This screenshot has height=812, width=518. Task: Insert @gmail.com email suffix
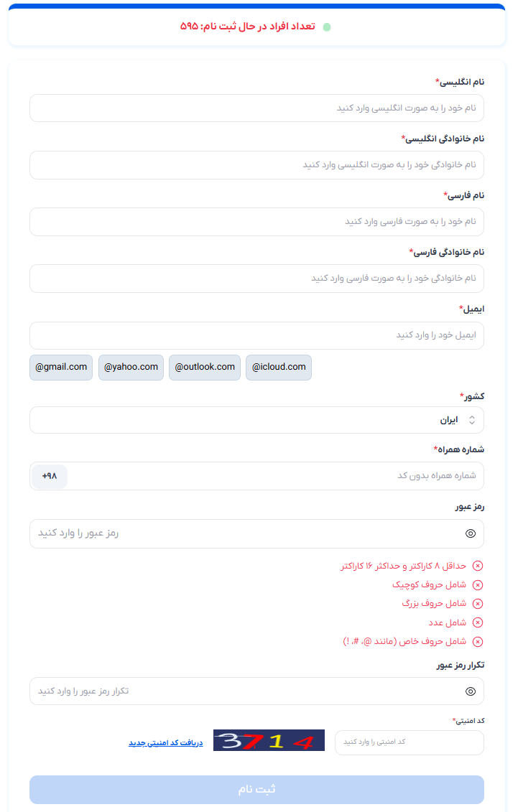61,367
